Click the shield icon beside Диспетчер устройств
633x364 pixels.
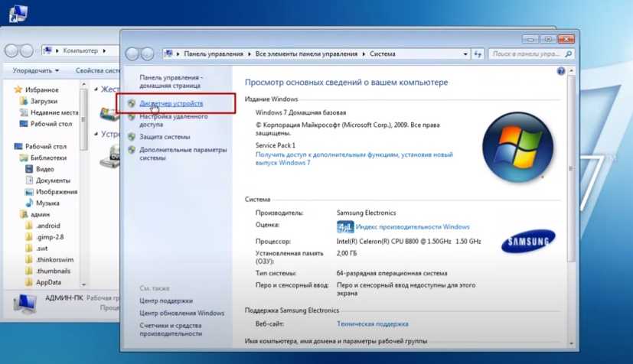(x=132, y=103)
